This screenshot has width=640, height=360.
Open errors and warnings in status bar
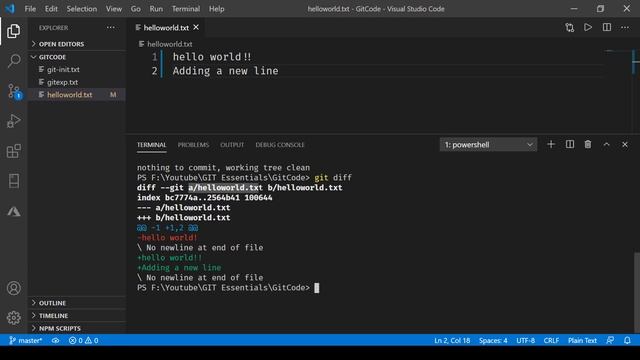(x=83, y=340)
